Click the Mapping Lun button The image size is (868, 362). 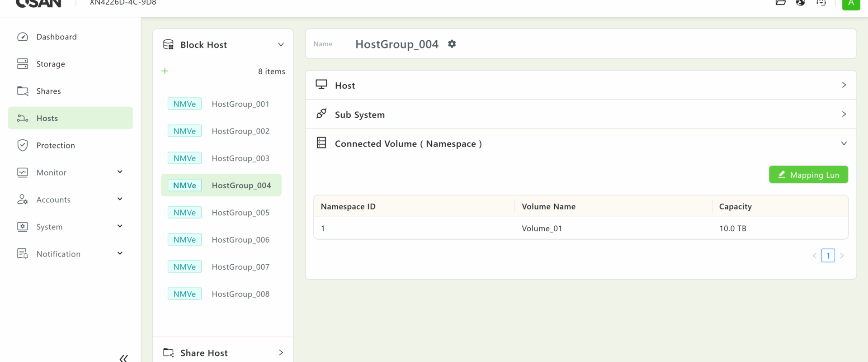[808, 175]
